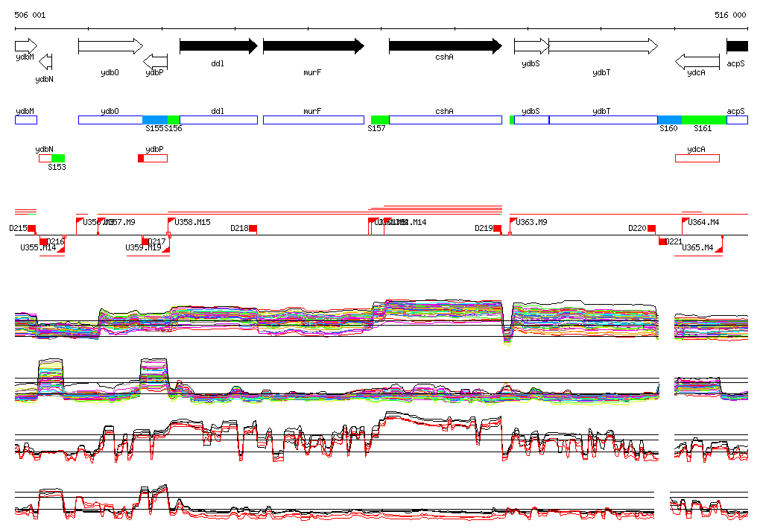
Task: Select the 'S160' segment label
Action: (668, 128)
